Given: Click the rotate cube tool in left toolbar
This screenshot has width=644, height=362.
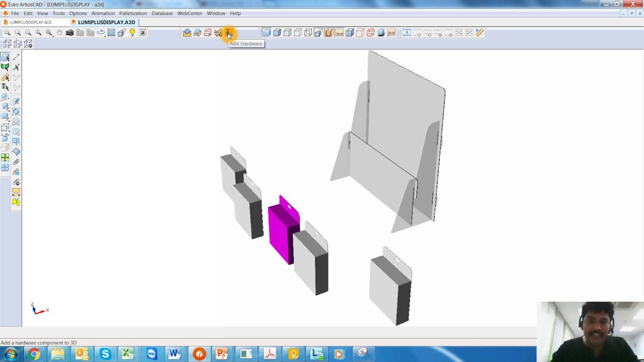Looking at the screenshot, I should click(x=5, y=136).
